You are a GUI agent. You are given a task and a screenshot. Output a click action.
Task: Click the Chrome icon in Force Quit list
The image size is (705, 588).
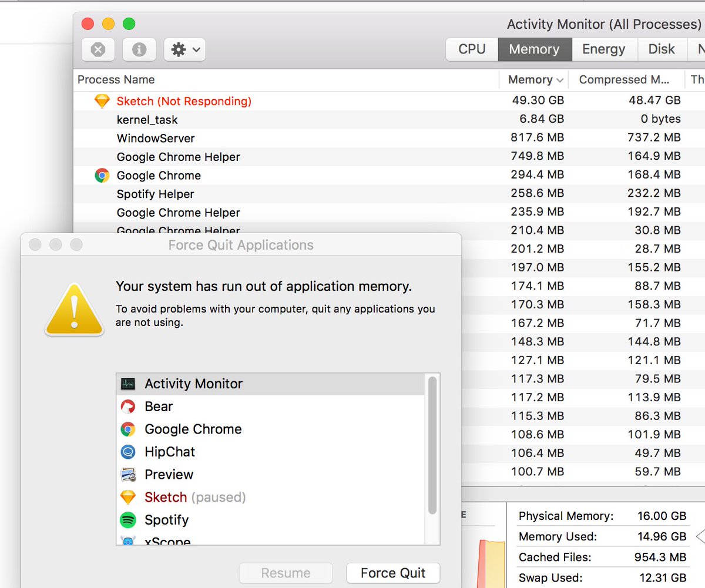tap(128, 429)
